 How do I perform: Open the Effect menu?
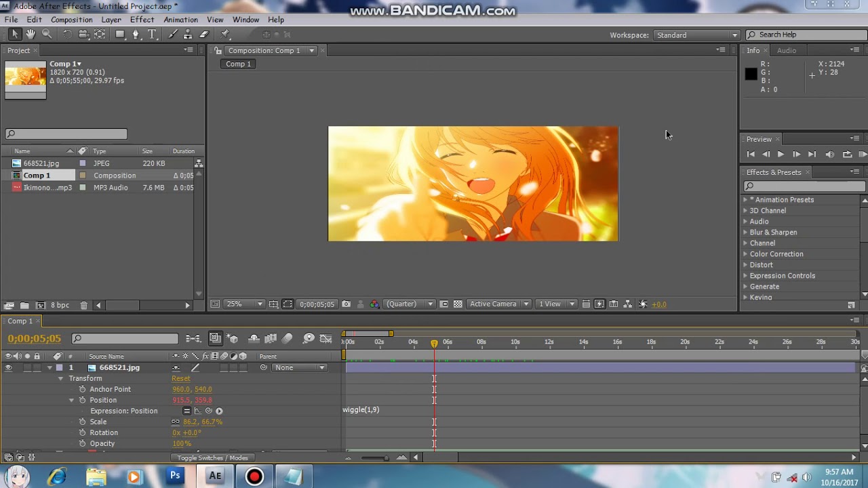(x=142, y=20)
